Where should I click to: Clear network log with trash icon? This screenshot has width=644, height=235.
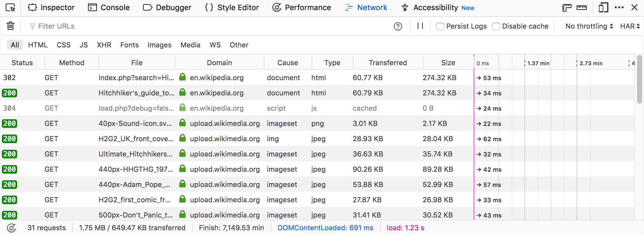click(11, 26)
